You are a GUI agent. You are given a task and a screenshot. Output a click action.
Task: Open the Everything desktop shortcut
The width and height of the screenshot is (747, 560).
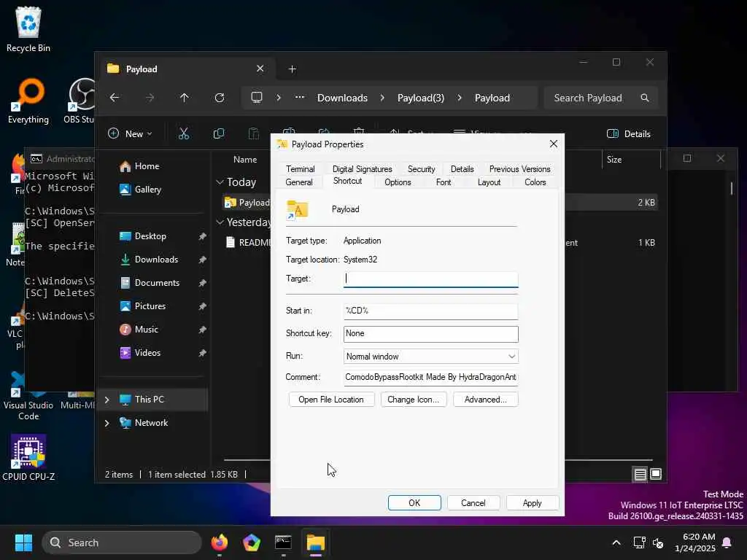(28, 101)
